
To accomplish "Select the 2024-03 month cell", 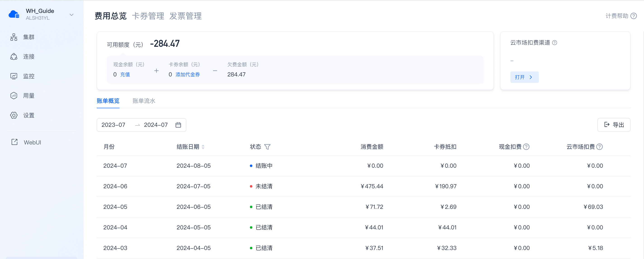I will pos(115,248).
